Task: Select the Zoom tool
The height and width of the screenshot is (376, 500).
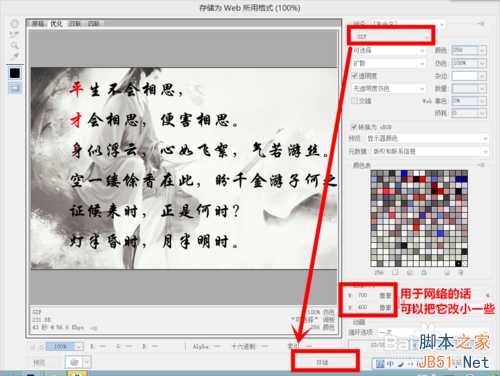Action: pyautogui.click(x=14, y=45)
